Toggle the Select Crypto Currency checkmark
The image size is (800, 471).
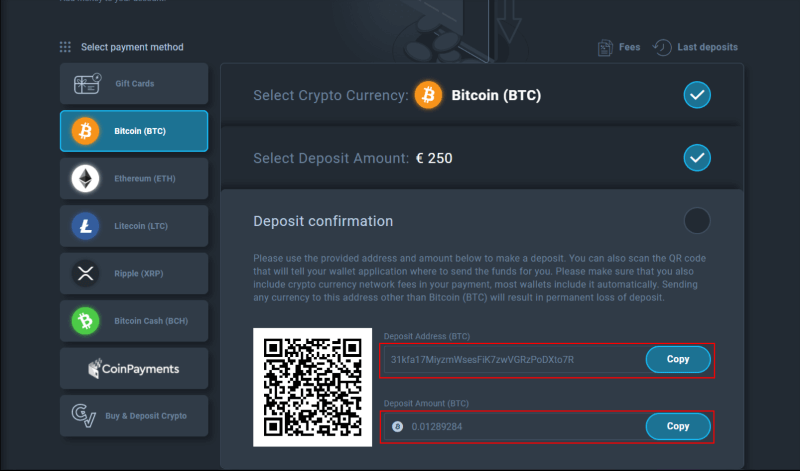tap(697, 96)
